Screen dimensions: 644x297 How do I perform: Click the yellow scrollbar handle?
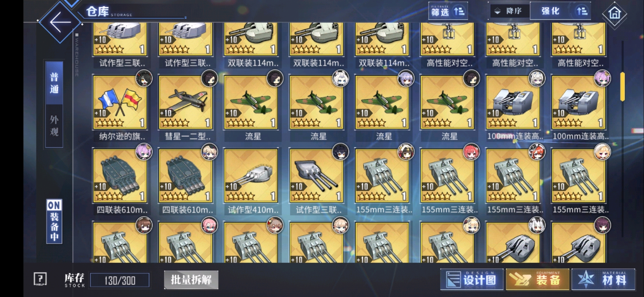click(622, 86)
